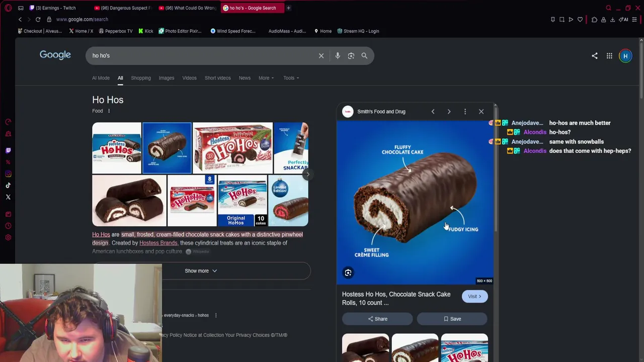Open the tab search magnifier

608,8
